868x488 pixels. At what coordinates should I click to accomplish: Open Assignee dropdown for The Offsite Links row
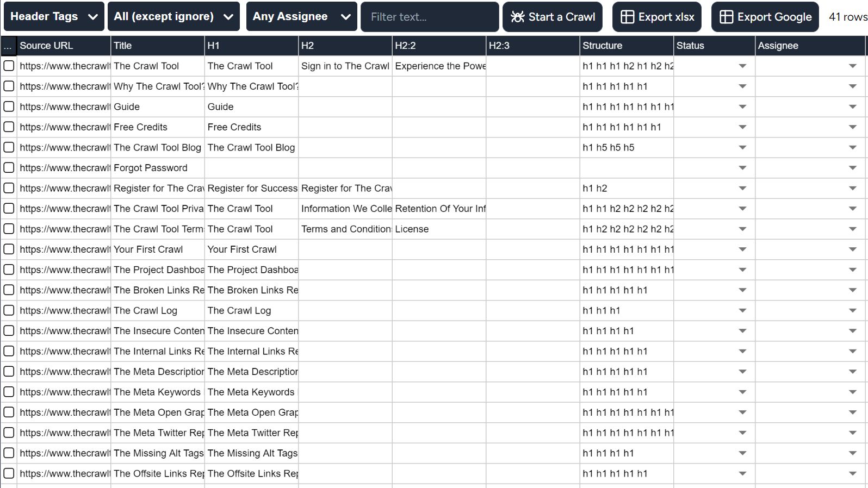tap(852, 473)
